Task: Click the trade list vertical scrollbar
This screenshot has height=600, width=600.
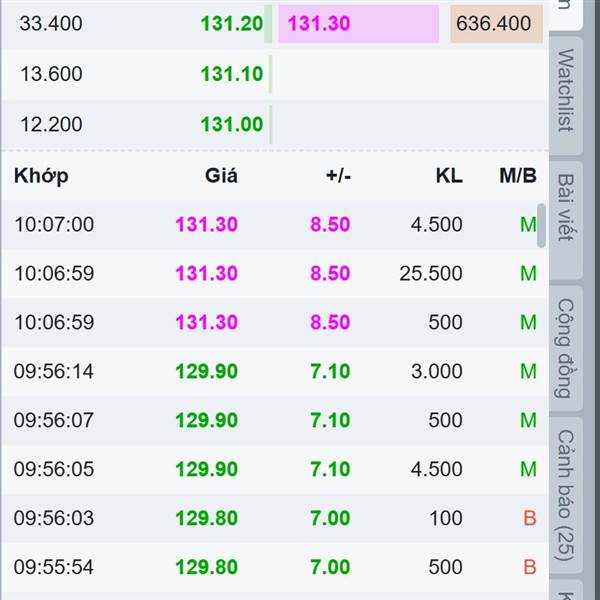Action: 542,225
